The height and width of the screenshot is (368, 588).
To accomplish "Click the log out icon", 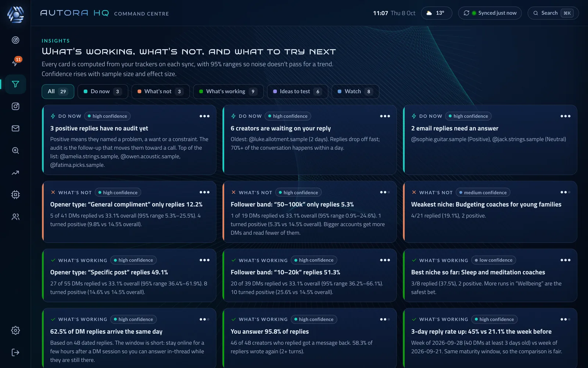I will click(15, 353).
